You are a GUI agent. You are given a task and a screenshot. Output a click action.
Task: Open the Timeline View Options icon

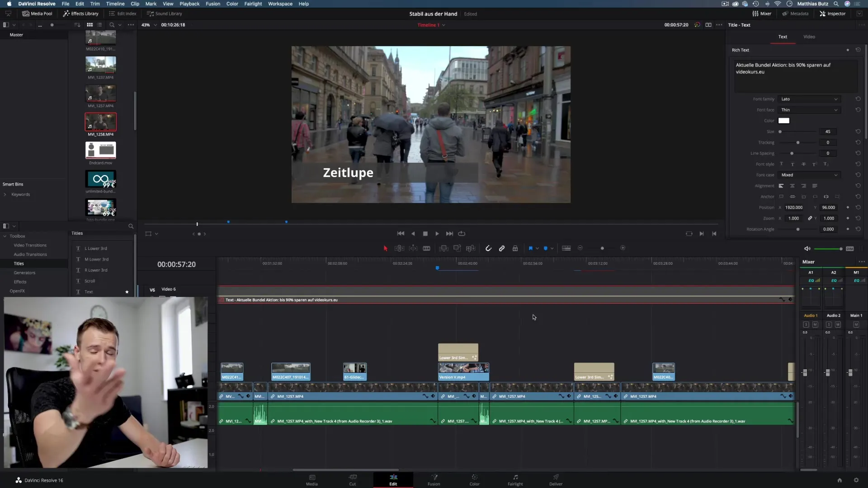point(566,249)
